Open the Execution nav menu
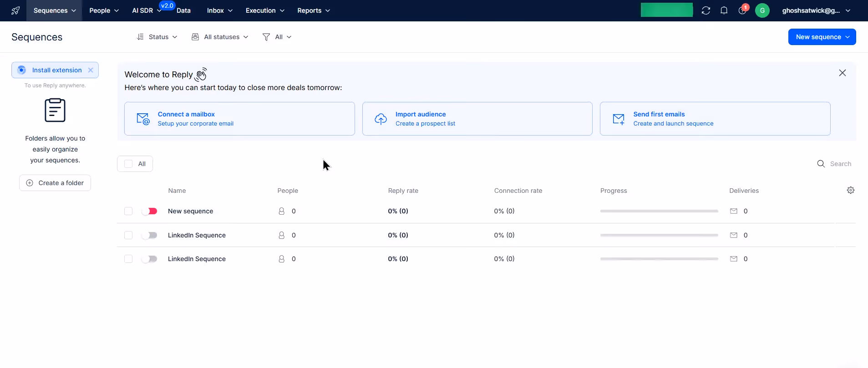The height and width of the screenshot is (368, 868). point(265,10)
